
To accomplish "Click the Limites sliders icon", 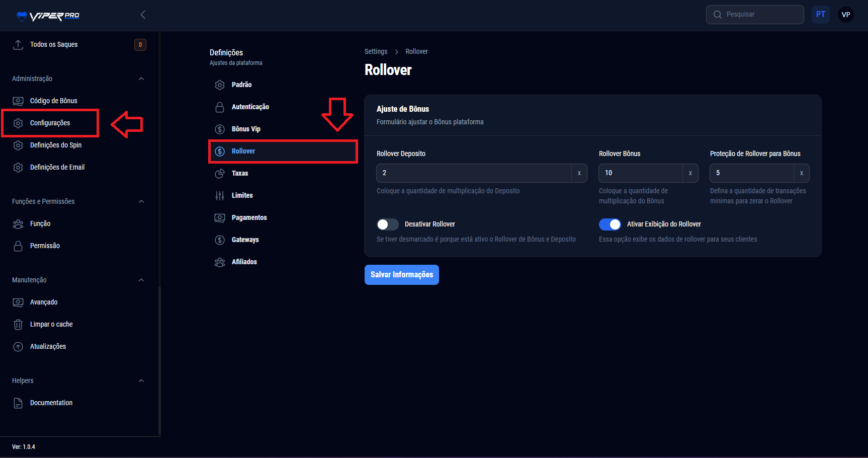I will point(220,196).
